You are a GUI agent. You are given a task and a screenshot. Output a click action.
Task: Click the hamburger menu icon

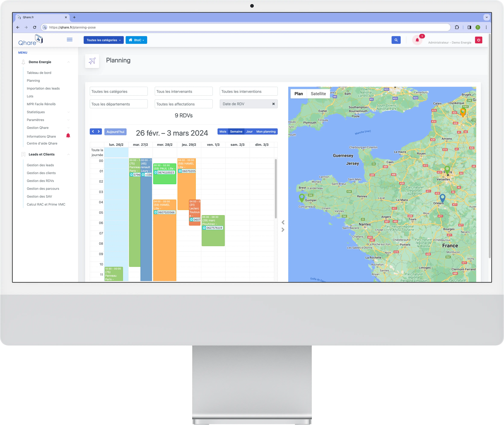coord(70,40)
